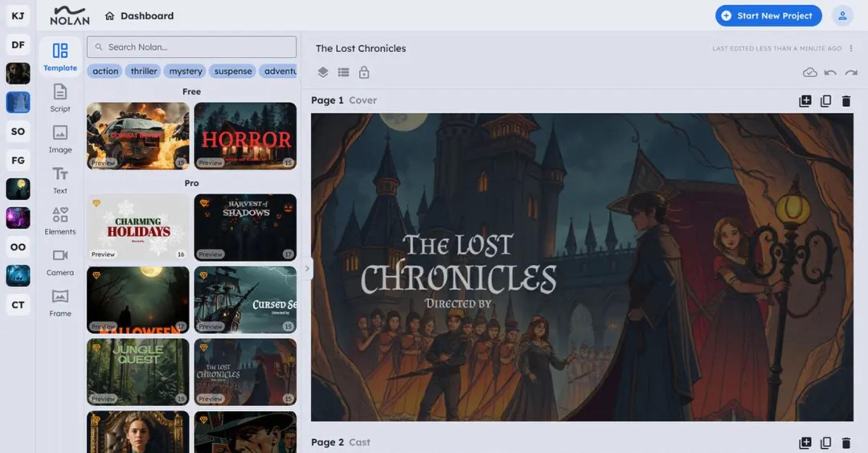Open the user account menu

click(x=842, y=16)
